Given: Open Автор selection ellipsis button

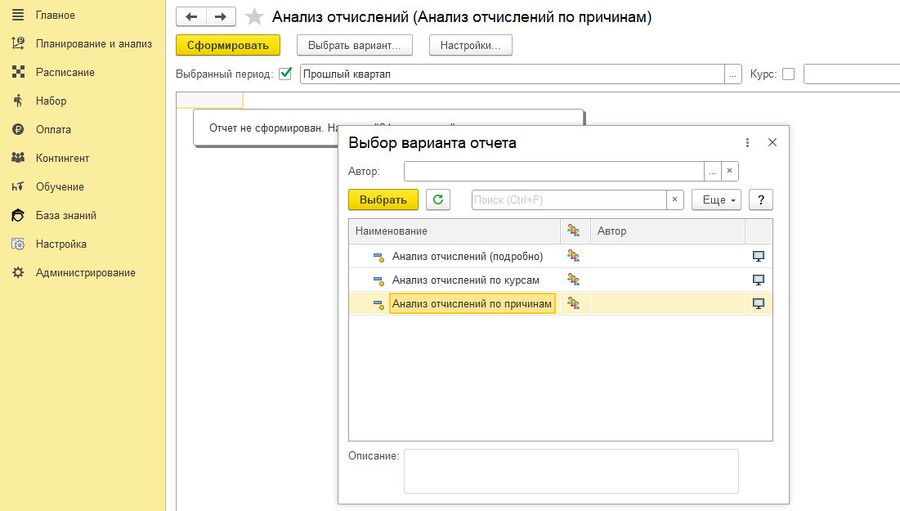Looking at the screenshot, I should tap(712, 171).
